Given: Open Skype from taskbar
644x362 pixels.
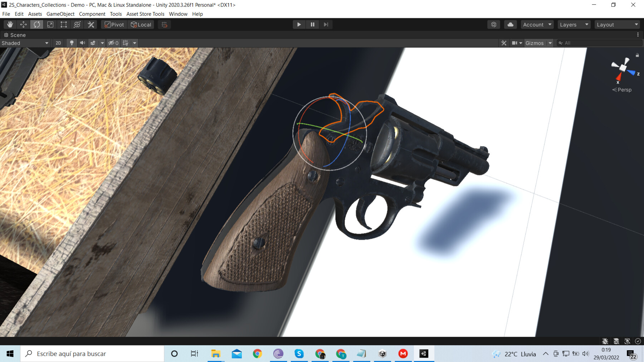Looking at the screenshot, I should (299, 353).
